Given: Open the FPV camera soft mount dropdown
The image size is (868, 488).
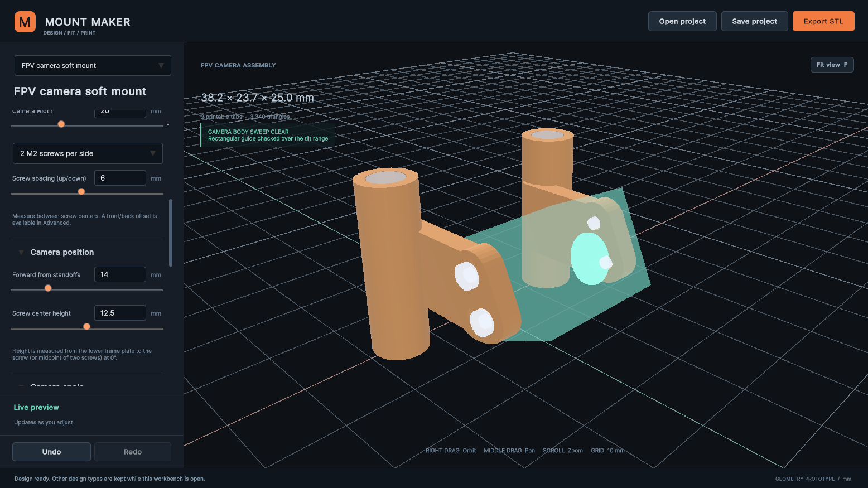Looking at the screenshot, I should tap(93, 65).
